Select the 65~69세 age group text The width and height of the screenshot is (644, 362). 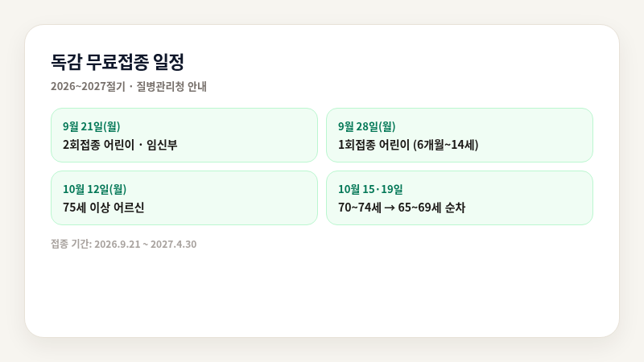(x=419, y=208)
